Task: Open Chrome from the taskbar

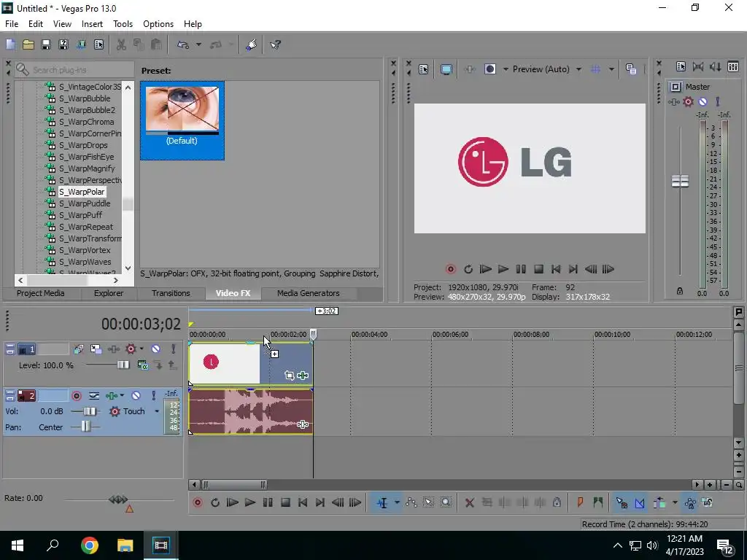Action: 89,545
